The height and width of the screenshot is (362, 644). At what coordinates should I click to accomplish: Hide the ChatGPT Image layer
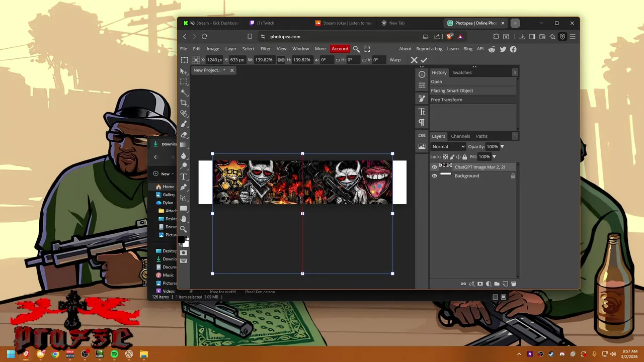tap(435, 167)
